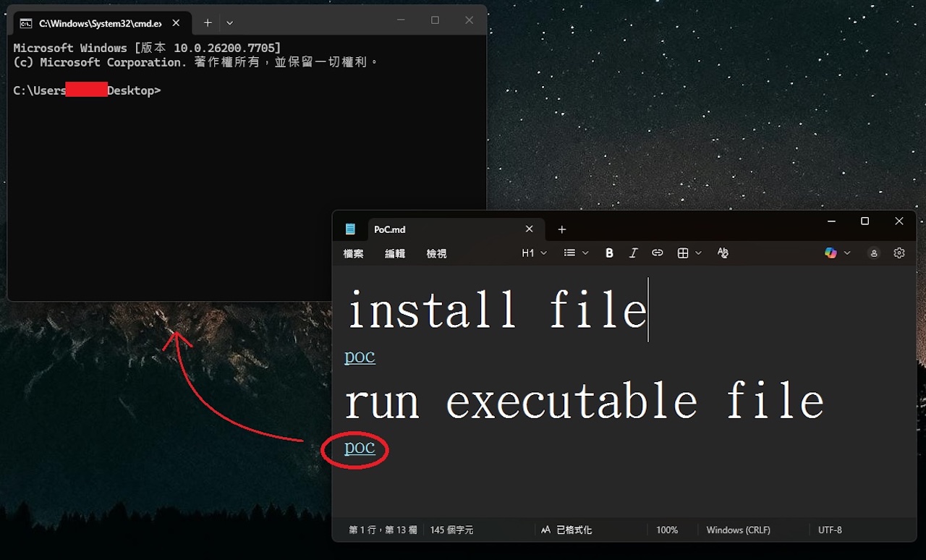
Task: Click poc link under install file
Action: [x=360, y=357]
